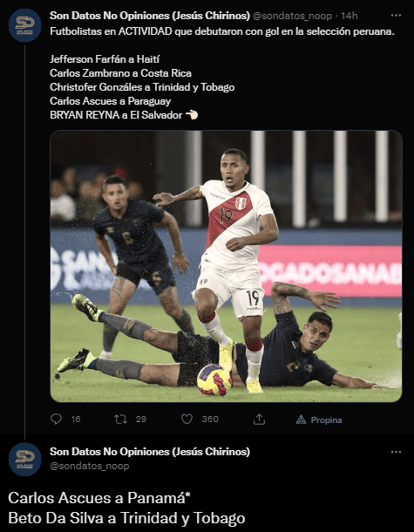The width and height of the screenshot is (414, 532).
Task: Click the 29 retweets count
Action: pyautogui.click(x=141, y=419)
